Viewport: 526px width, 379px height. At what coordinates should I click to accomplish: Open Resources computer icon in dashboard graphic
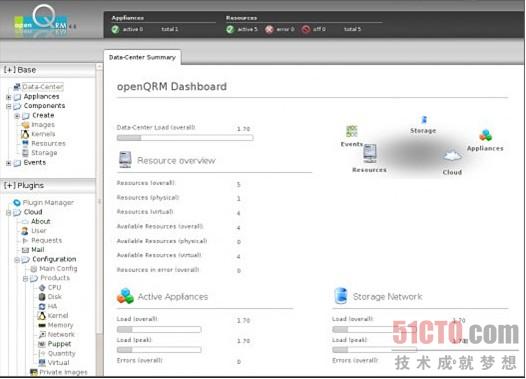(x=370, y=154)
